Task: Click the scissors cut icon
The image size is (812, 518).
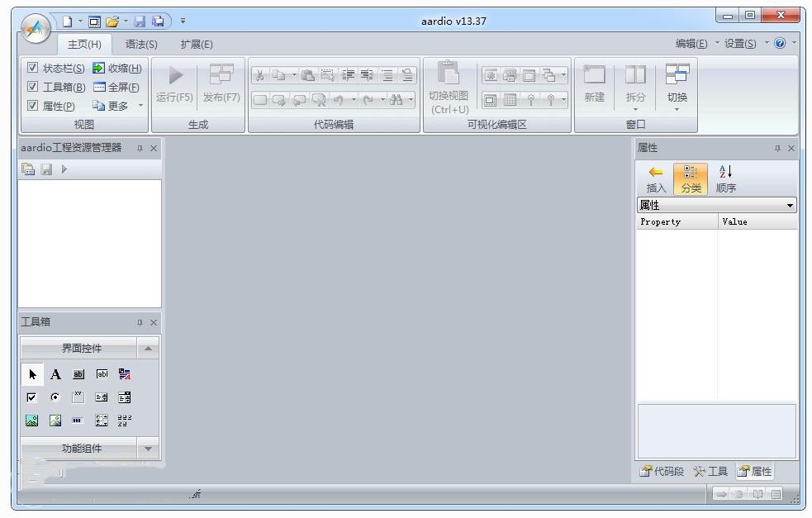Action: (x=259, y=76)
